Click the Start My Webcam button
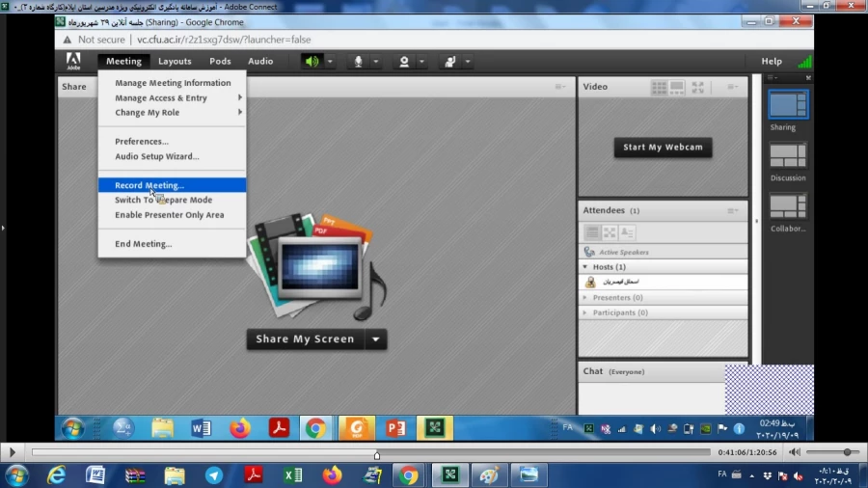 pyautogui.click(x=663, y=148)
